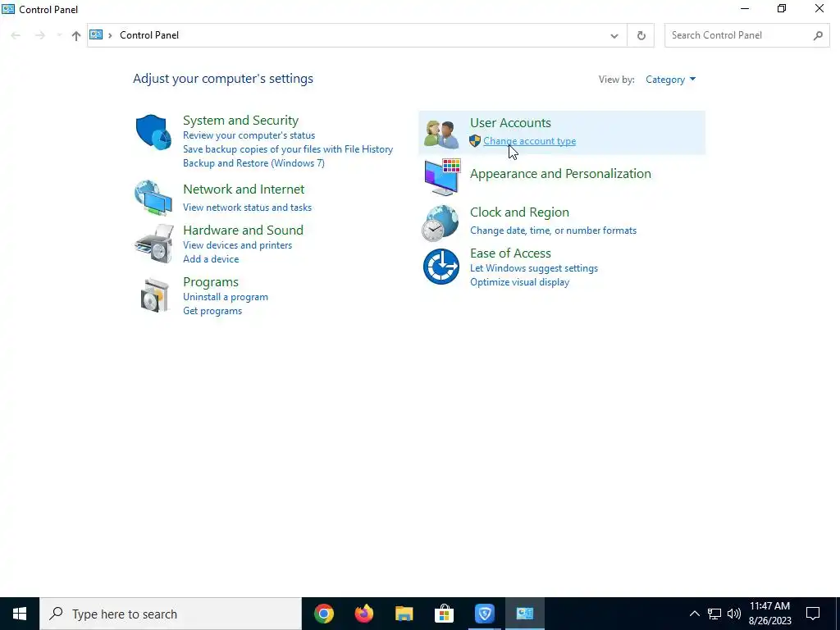Click View network status and tasks
This screenshot has width=840, height=630.
click(x=247, y=208)
